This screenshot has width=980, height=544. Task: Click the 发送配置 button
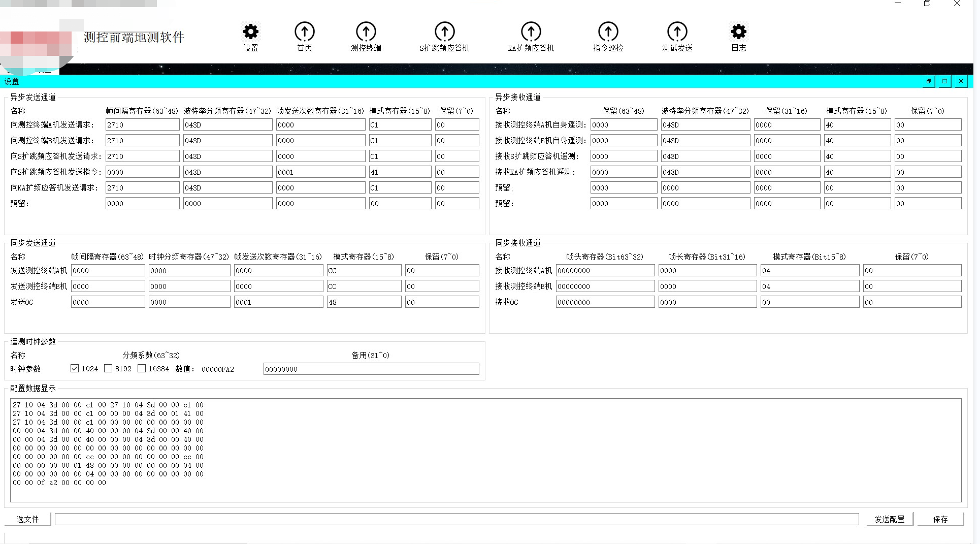889,519
